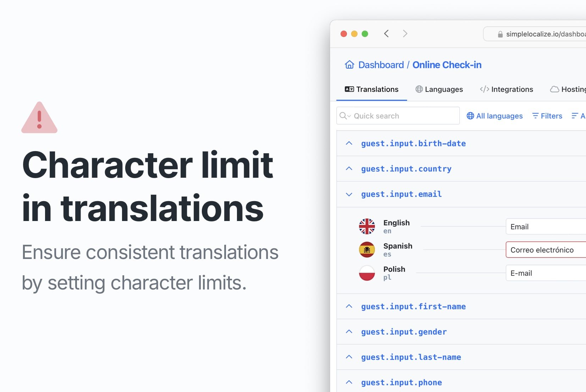
Task: Click the 'English' language label
Action: tap(397, 223)
